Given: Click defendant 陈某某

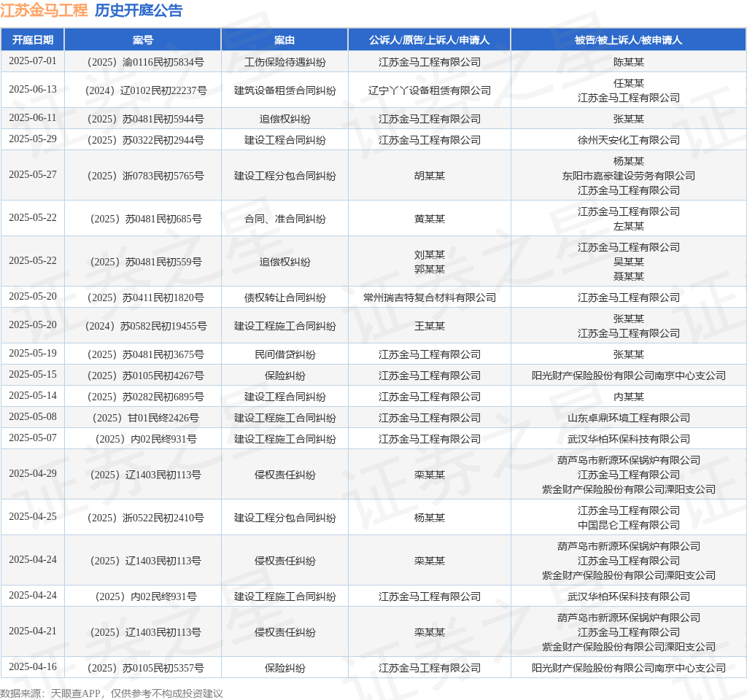Looking at the screenshot, I should [x=628, y=62].
